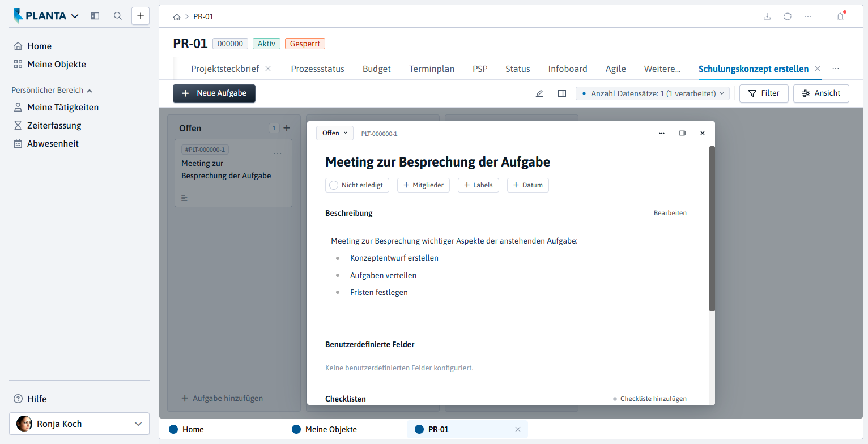Click the Ansicht button
The height and width of the screenshot is (444, 868).
(821, 93)
